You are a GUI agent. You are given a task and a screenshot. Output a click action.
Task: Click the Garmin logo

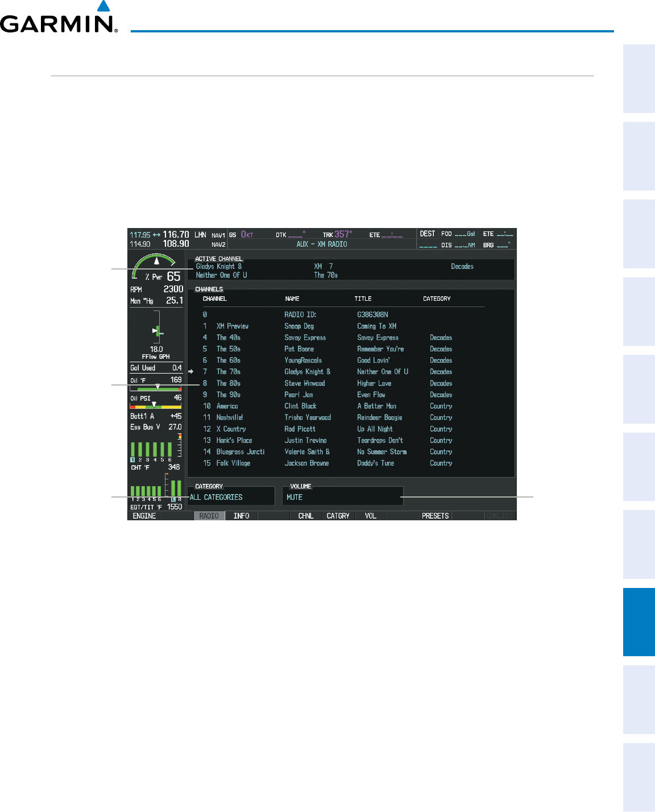click(x=59, y=18)
